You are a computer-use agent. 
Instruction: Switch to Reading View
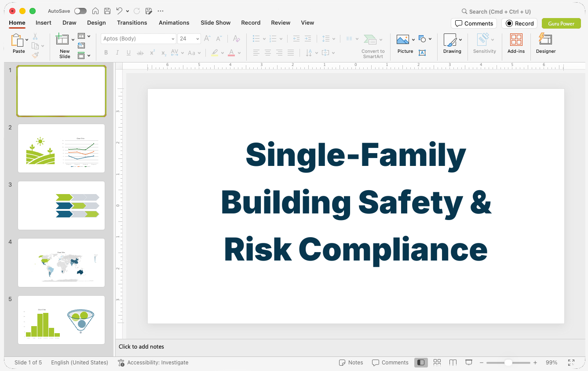click(x=453, y=363)
